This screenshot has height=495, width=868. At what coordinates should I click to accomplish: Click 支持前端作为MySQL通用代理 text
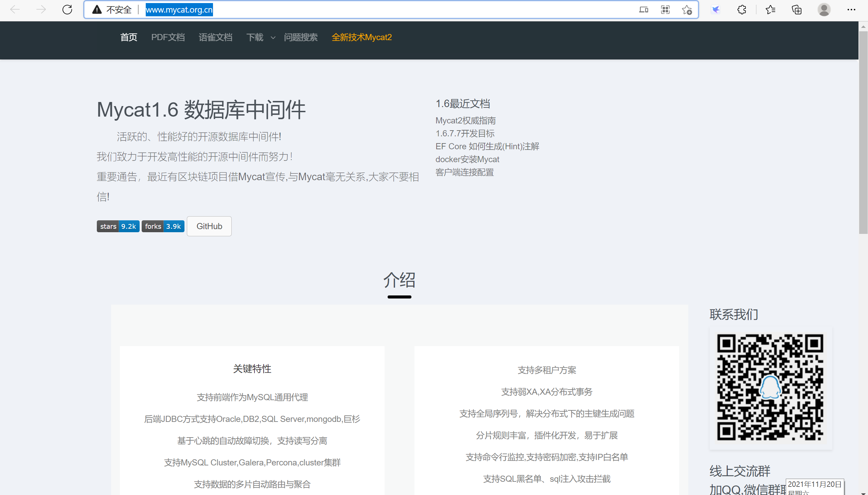252,397
